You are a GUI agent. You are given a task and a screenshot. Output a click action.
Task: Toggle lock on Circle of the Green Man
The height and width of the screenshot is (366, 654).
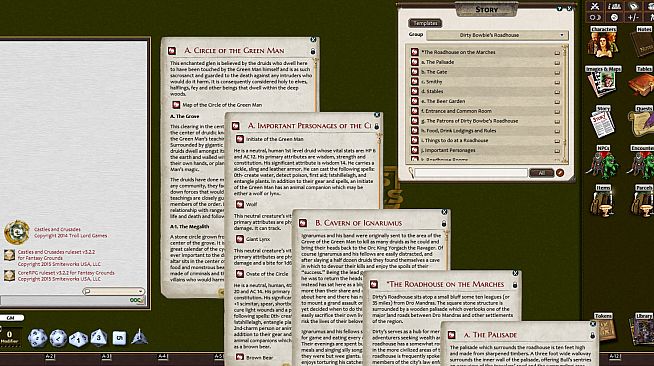(313, 51)
